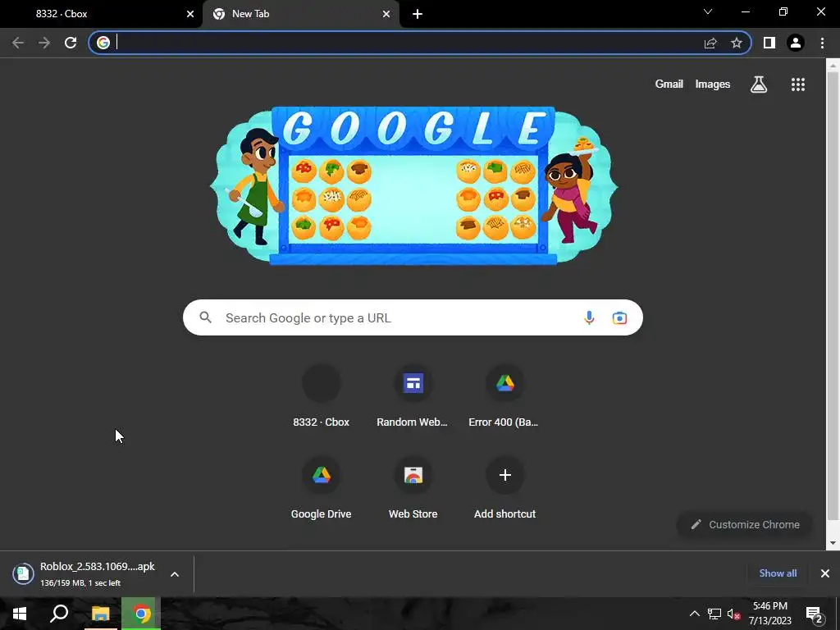
Task: Toggle the Chrome side panel
Action: click(x=769, y=43)
